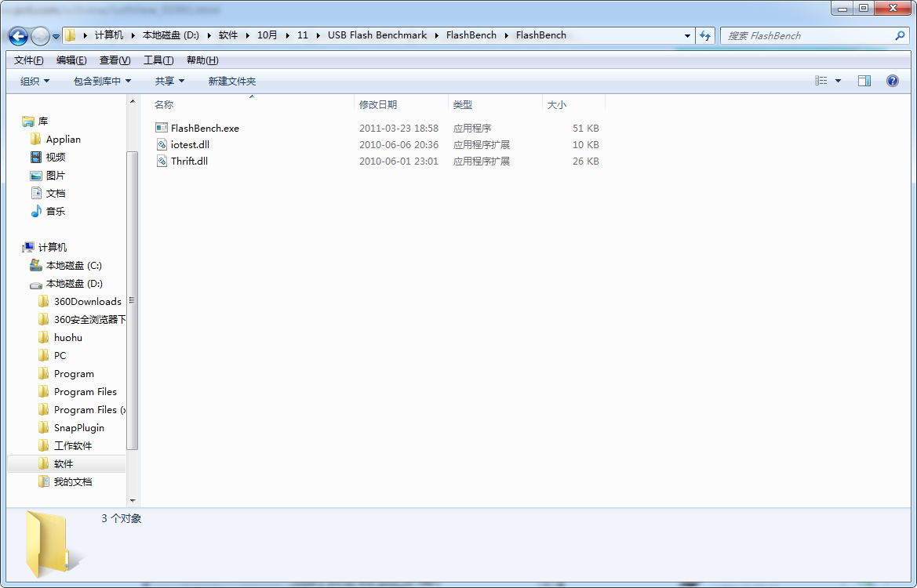This screenshot has width=917, height=588.
Task: Open the 360Downloads folder
Action: [x=88, y=302]
